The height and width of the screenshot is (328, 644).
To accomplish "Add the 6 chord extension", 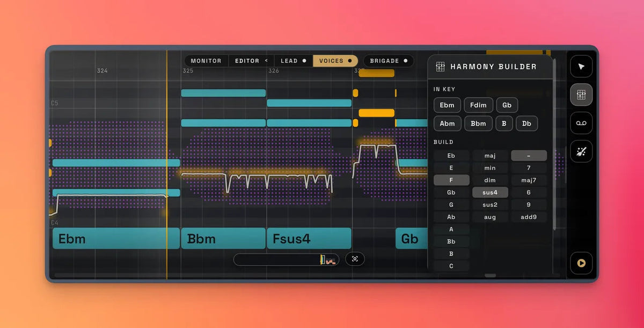I will (x=529, y=193).
